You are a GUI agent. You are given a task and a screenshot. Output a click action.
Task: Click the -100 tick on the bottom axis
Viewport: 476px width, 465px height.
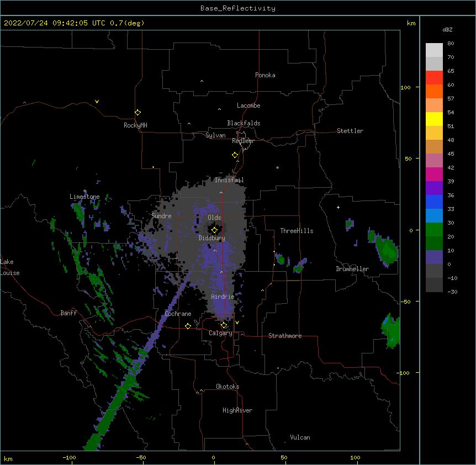pyautogui.click(x=69, y=457)
